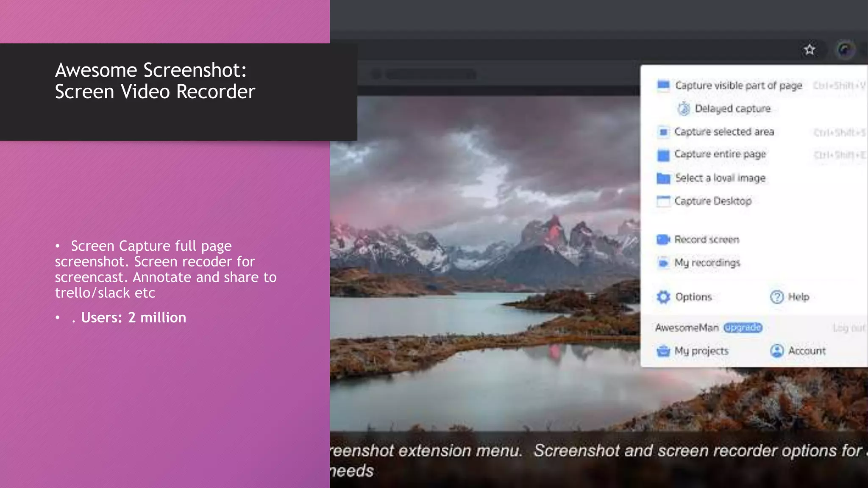
Task: Open the Options text link
Action: [693, 297]
